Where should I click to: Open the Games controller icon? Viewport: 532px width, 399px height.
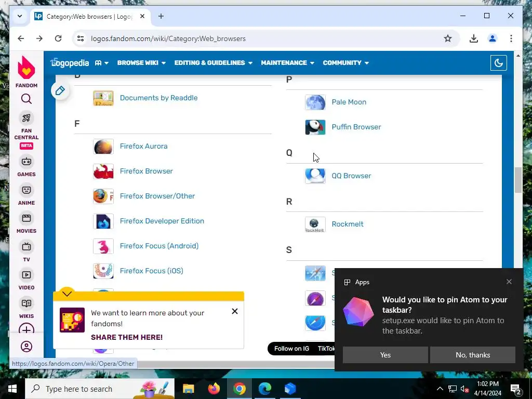[26, 162]
